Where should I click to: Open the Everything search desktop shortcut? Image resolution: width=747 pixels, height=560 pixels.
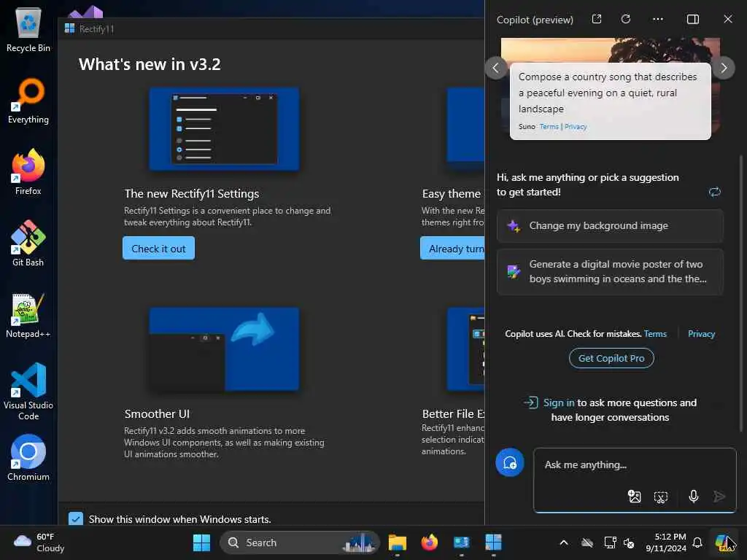[x=28, y=101]
